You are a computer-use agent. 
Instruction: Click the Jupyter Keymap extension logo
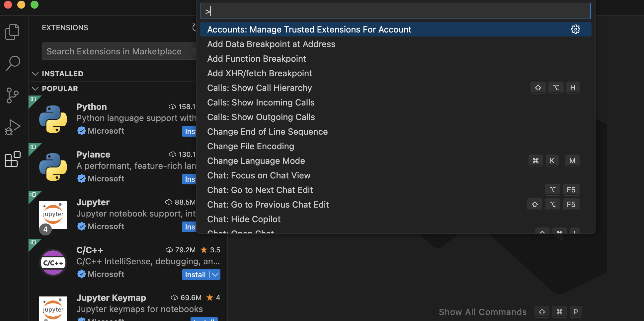[x=53, y=308]
